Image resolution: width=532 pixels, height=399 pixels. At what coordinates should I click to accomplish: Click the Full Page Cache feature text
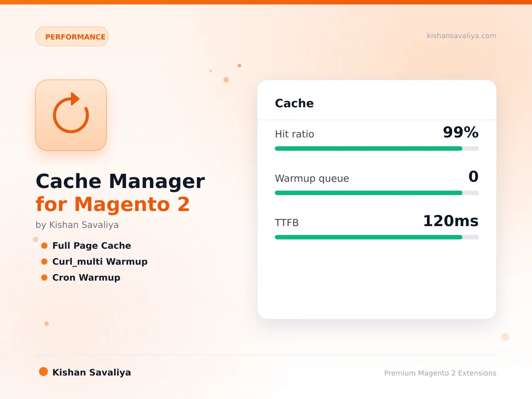(92, 246)
